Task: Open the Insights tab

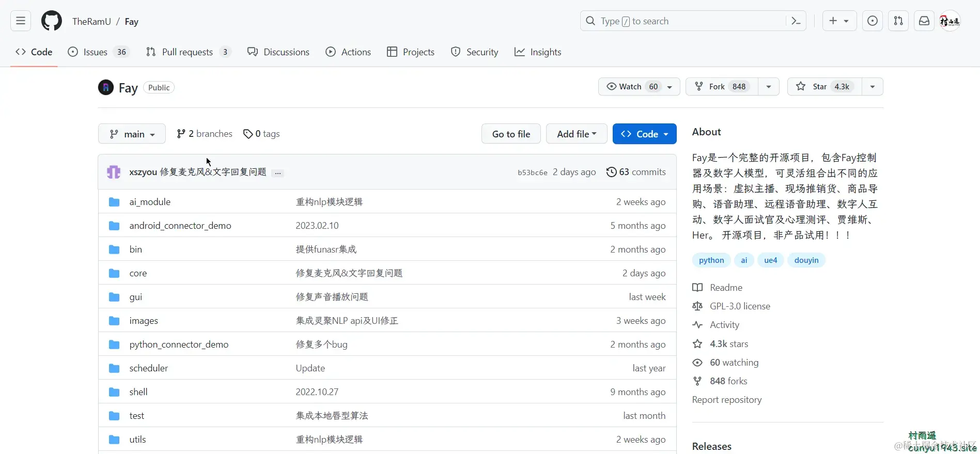Action: [538, 52]
